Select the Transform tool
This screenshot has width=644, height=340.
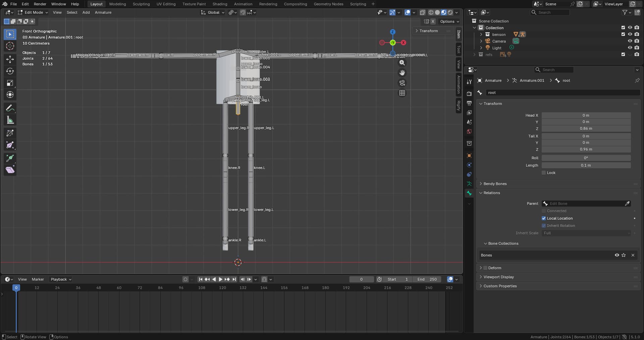click(10, 95)
